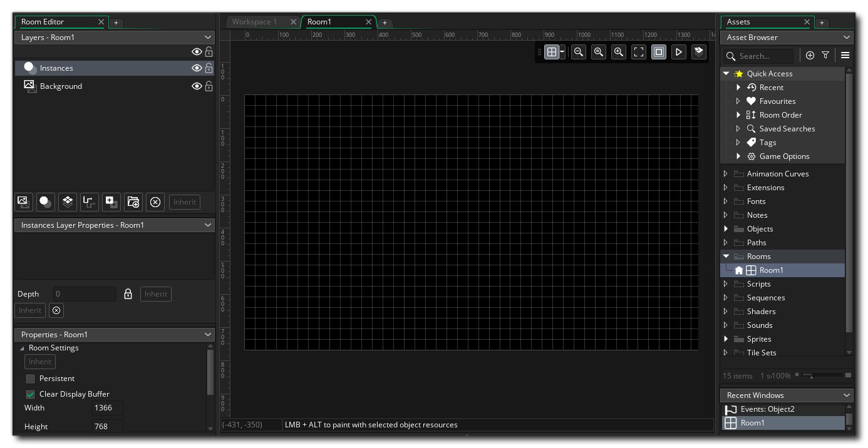
Task: Create a new path layer icon
Action: tap(90, 202)
